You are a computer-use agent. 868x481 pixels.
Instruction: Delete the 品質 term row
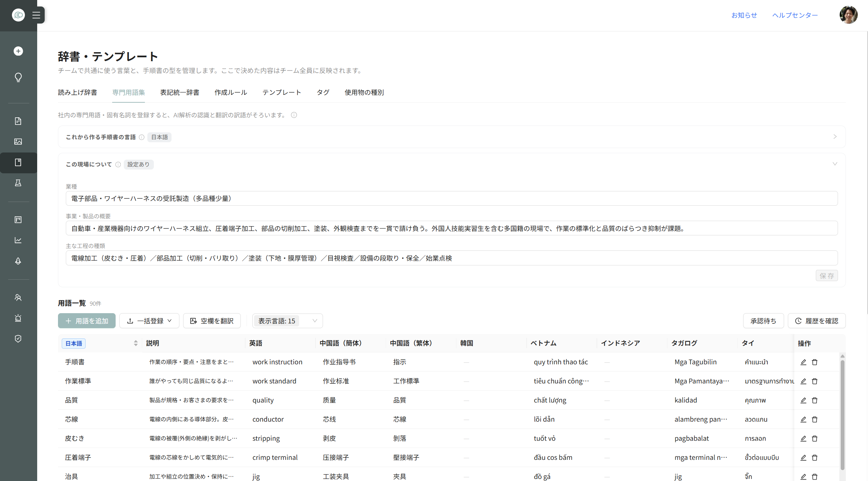tap(815, 400)
